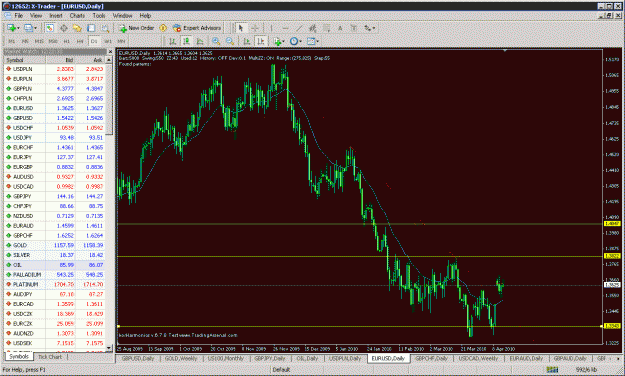625x376 pixels.
Task: Close the Market Watch panel
Action: (x=110, y=52)
